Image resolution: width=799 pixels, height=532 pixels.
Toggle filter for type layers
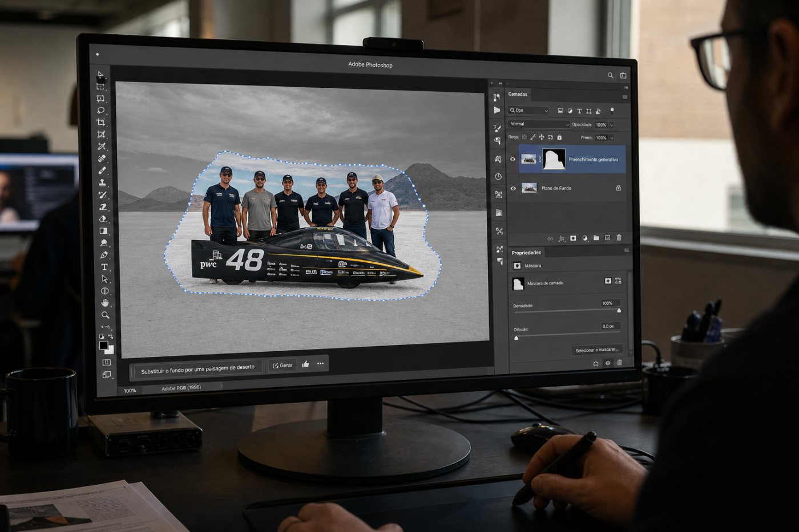(x=579, y=111)
